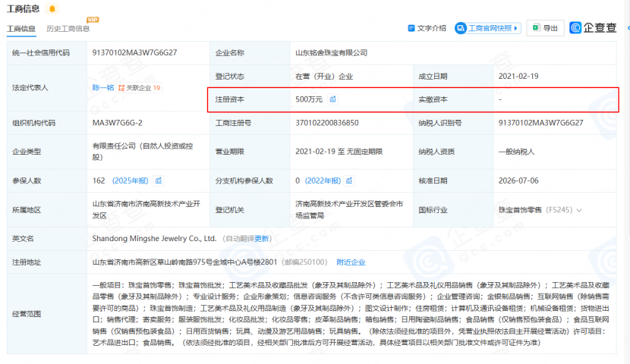Click chart icon beside 2022年报

click(x=349, y=180)
